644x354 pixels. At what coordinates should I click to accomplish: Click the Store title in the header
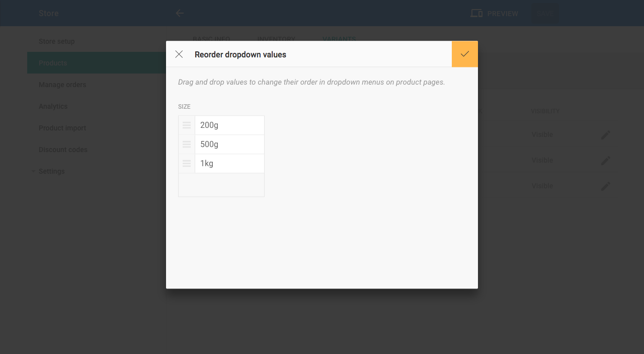click(x=49, y=13)
